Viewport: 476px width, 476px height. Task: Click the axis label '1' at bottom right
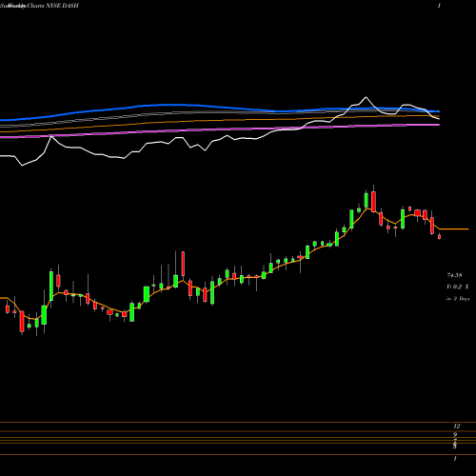coord(455,459)
